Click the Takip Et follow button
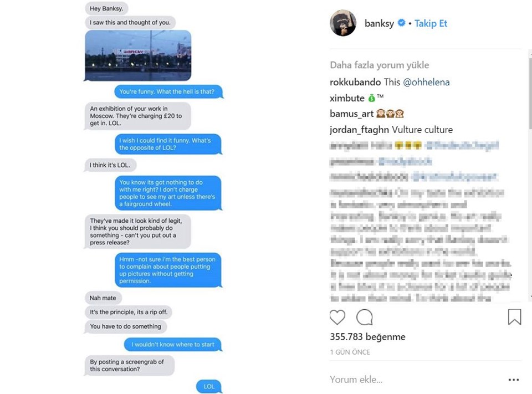Image resolution: width=532 pixels, height=394 pixels. coord(431,23)
